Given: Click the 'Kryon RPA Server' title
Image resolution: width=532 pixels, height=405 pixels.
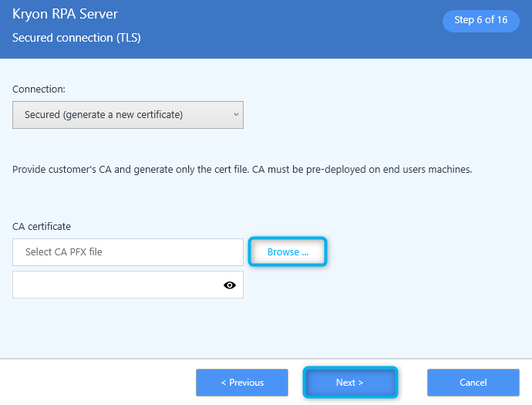Looking at the screenshot, I should (x=65, y=14).
